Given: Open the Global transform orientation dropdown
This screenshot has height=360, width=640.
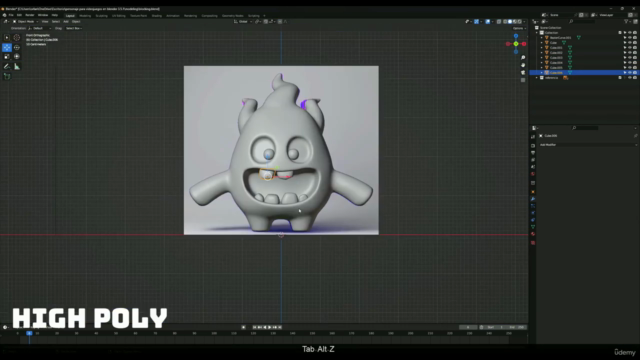Looking at the screenshot, I should click(x=243, y=22).
